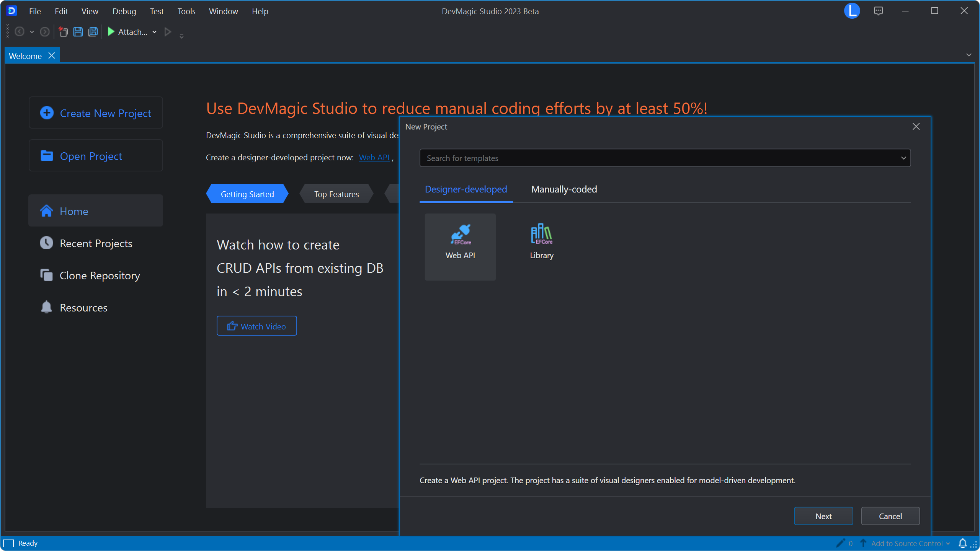Click the Save All toolbar icon
The width and height of the screenshot is (980, 551).
click(93, 32)
